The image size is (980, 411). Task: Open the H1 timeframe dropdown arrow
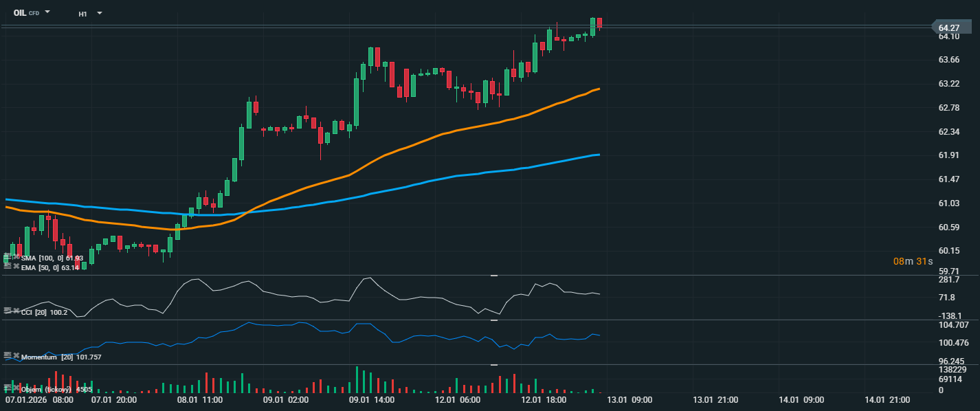click(100, 13)
